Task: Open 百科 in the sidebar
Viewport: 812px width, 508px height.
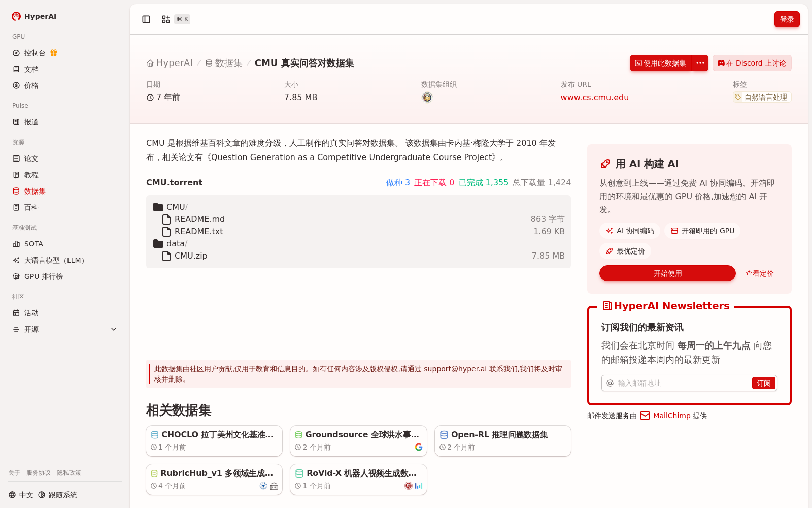Action: point(65,207)
